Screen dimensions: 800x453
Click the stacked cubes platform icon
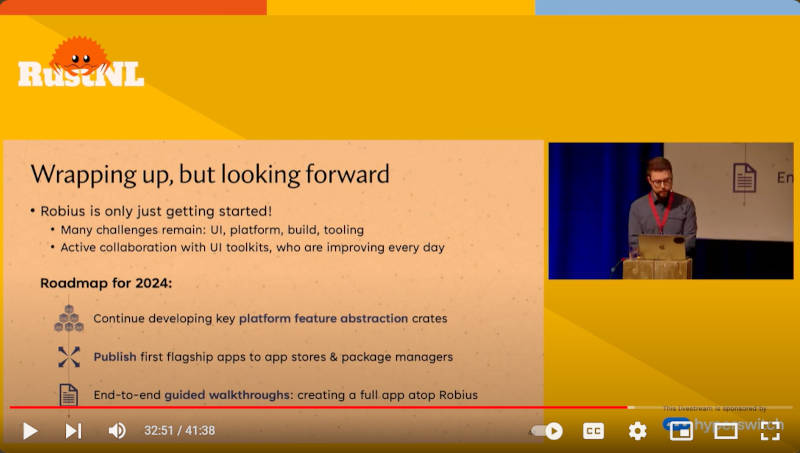click(69, 318)
